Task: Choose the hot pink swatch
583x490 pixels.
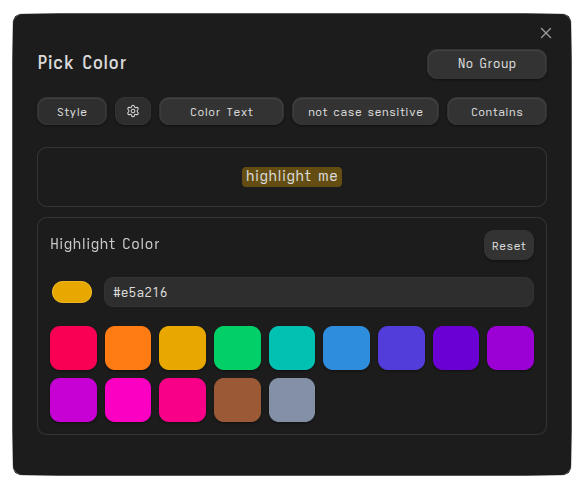Action: click(182, 400)
